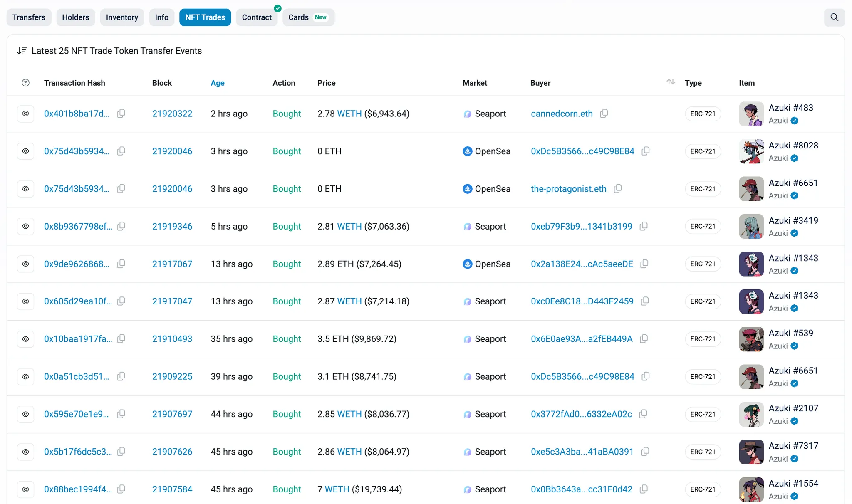Open Azuki #7317 thumbnail
This screenshot has width=852, height=504.
coord(751,452)
